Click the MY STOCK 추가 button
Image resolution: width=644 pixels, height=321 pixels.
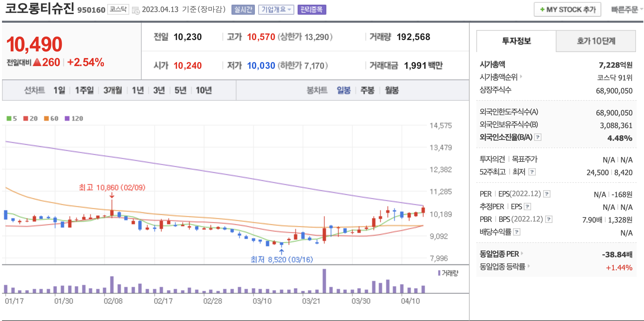pos(567,10)
